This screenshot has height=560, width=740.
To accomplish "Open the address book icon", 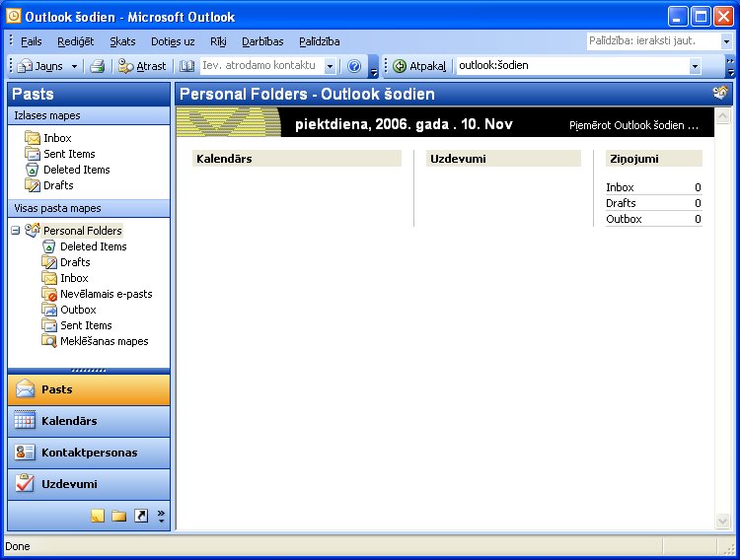I will click(186, 66).
